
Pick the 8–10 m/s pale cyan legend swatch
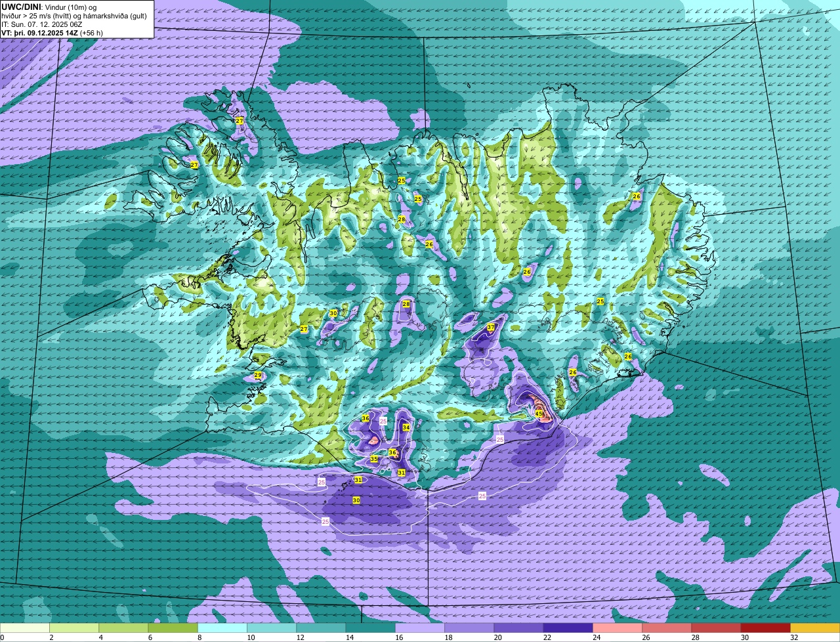pyautogui.click(x=222, y=628)
